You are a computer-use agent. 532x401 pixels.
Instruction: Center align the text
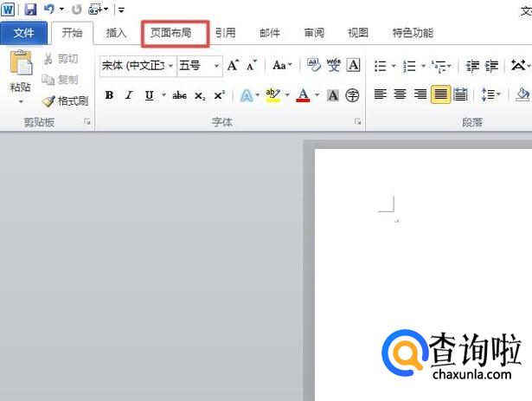tap(400, 94)
